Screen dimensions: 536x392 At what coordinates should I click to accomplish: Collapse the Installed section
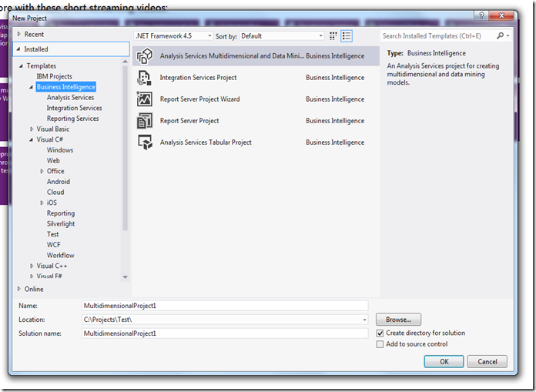tap(18, 49)
